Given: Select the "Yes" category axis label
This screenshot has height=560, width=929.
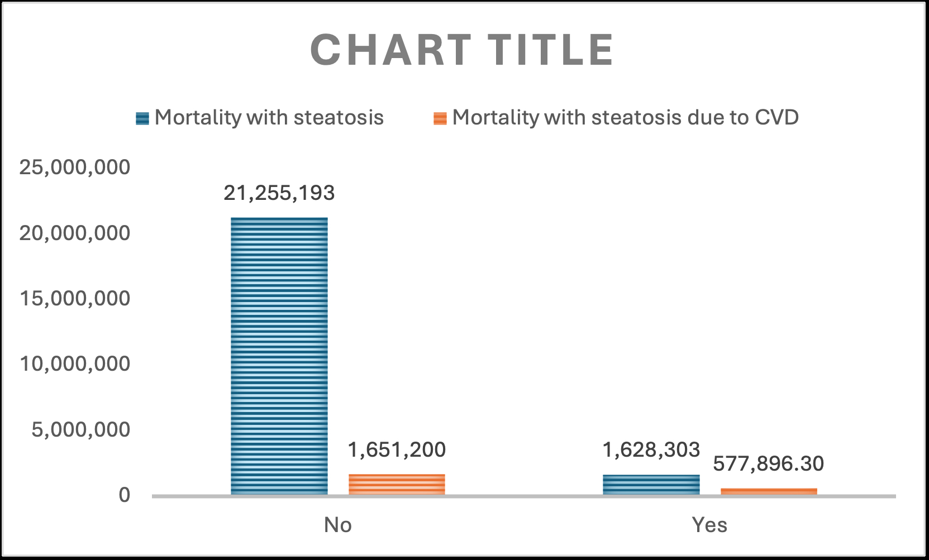Looking at the screenshot, I should 709,525.
